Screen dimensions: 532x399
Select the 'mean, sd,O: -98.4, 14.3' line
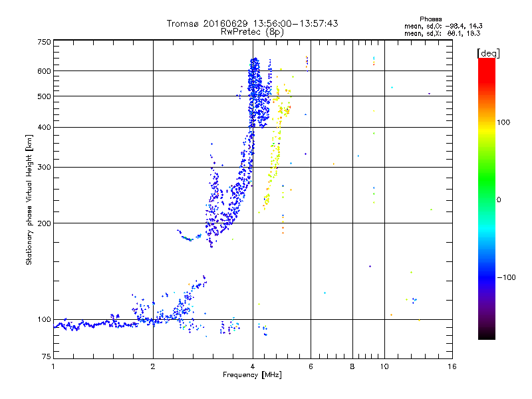(443, 26)
